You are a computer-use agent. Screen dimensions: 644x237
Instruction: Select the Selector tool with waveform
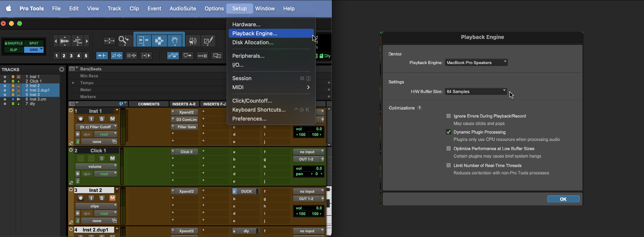coord(159,41)
